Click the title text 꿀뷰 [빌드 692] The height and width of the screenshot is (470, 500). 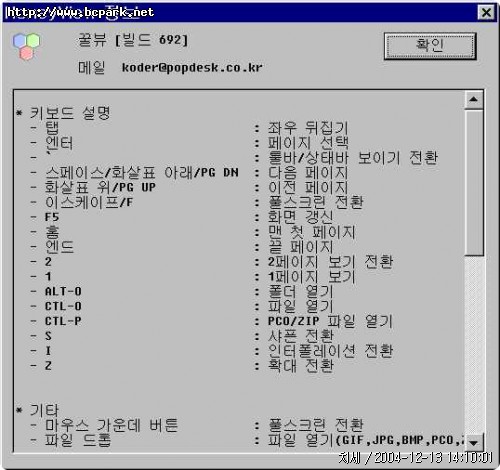133,40
